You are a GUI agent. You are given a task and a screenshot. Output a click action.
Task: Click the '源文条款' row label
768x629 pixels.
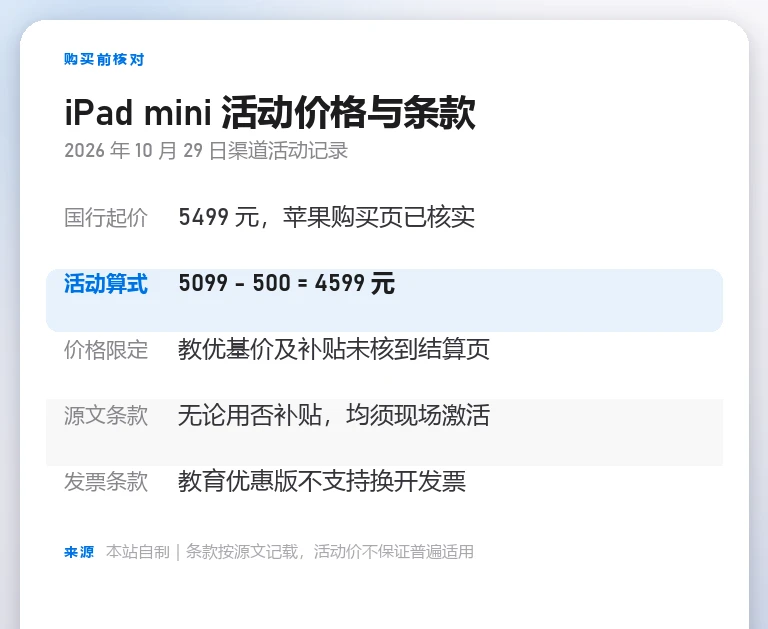pos(106,416)
